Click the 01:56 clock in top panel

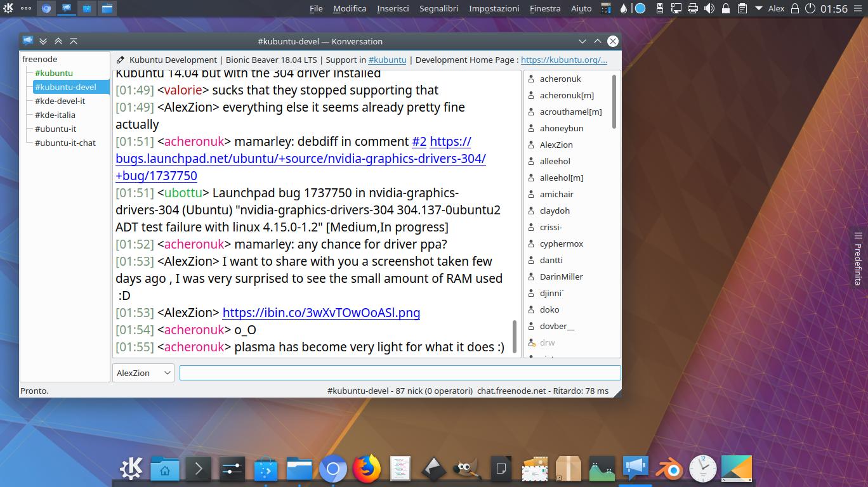click(x=834, y=8)
